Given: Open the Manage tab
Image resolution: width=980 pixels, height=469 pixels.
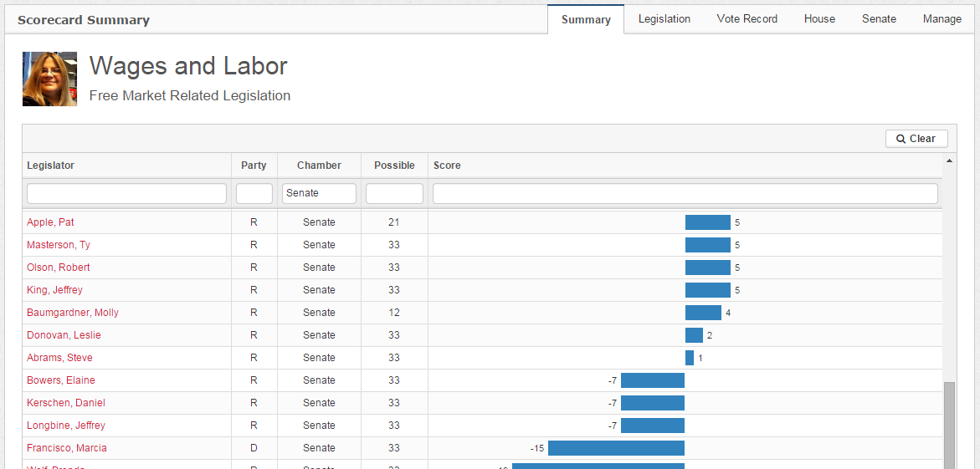Looking at the screenshot, I should click(942, 18).
